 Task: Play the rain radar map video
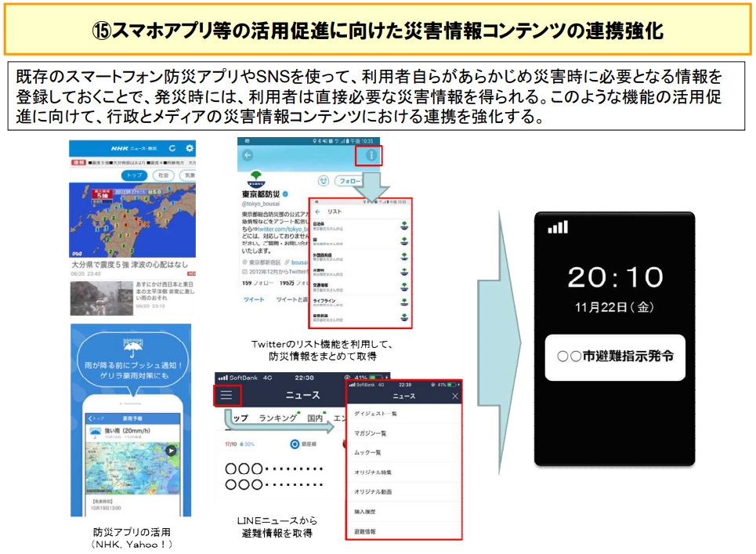[171, 451]
